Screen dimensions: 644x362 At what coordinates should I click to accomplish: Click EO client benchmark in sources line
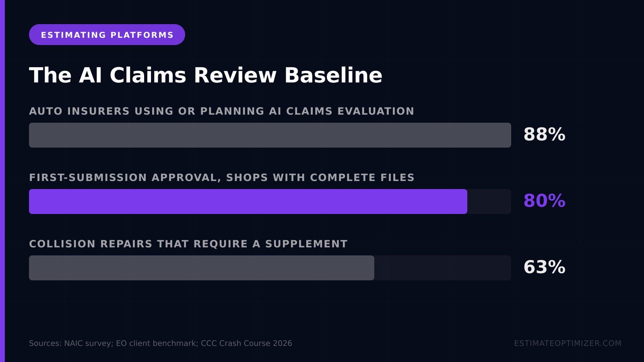(156, 343)
